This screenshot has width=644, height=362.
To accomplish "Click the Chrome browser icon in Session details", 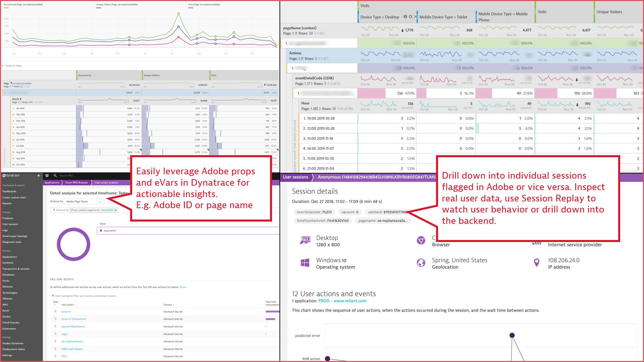I will point(421,240).
